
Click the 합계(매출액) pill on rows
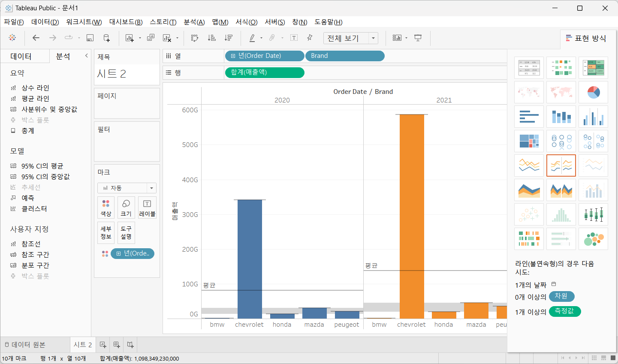click(265, 72)
